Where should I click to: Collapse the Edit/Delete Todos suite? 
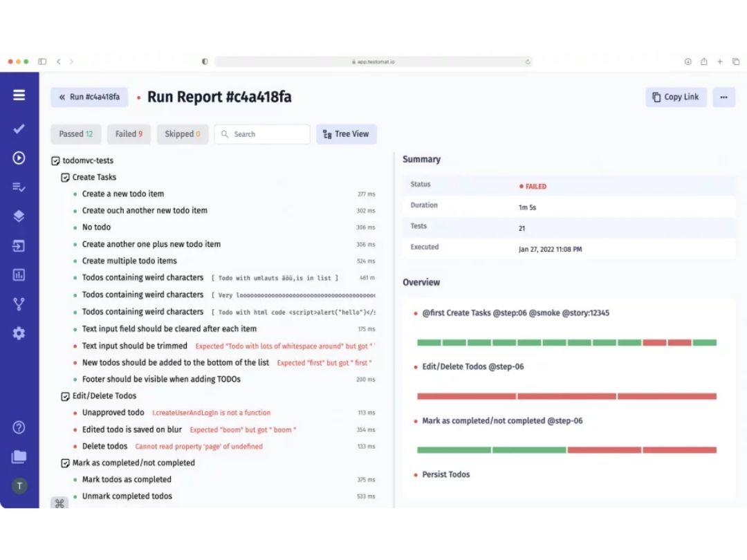point(65,396)
